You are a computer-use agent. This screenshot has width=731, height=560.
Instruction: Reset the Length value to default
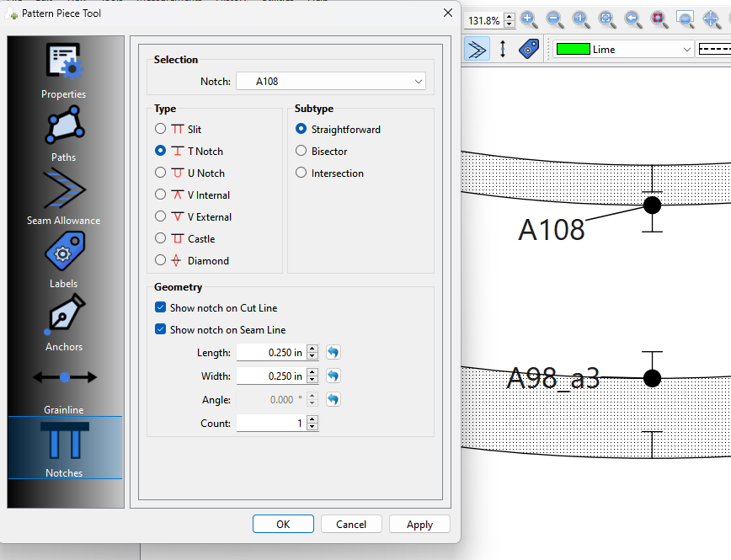point(333,353)
